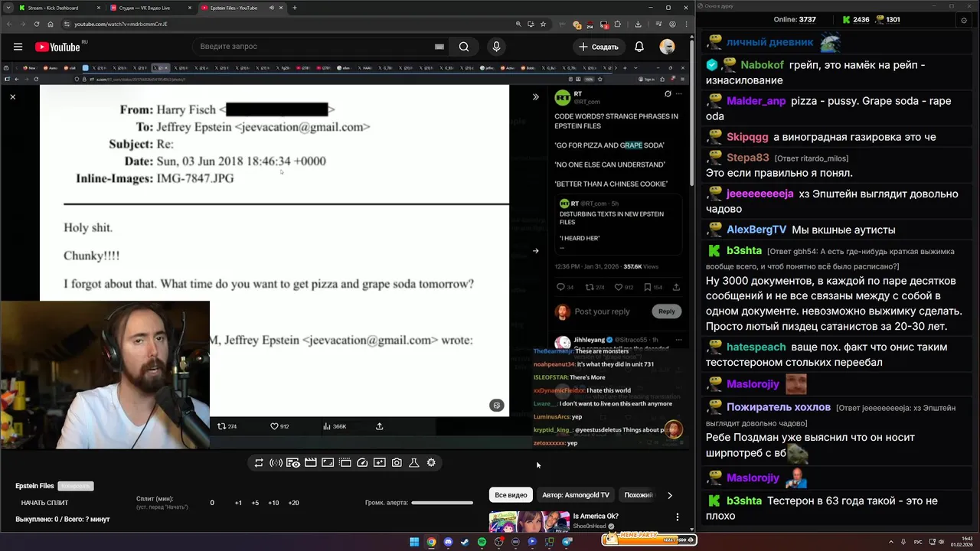The width and height of the screenshot is (980, 551).
Task: Bookmark this page with the star icon
Action: point(543,24)
